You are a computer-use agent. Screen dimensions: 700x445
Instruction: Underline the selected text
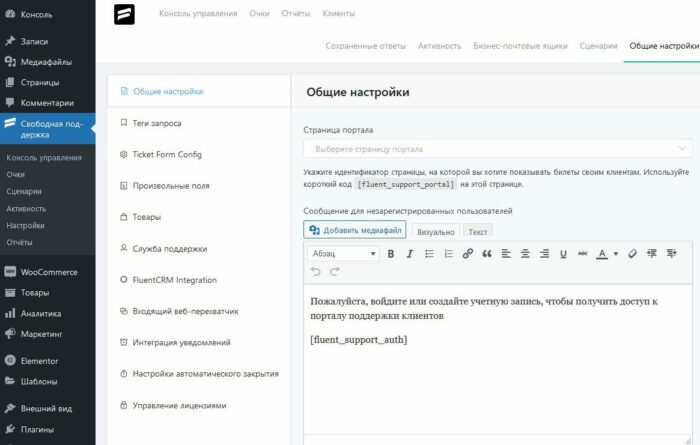point(563,254)
